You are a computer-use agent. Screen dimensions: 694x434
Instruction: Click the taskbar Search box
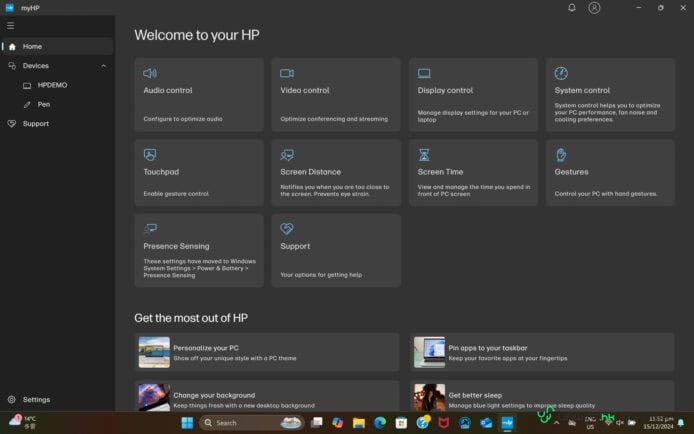point(251,423)
